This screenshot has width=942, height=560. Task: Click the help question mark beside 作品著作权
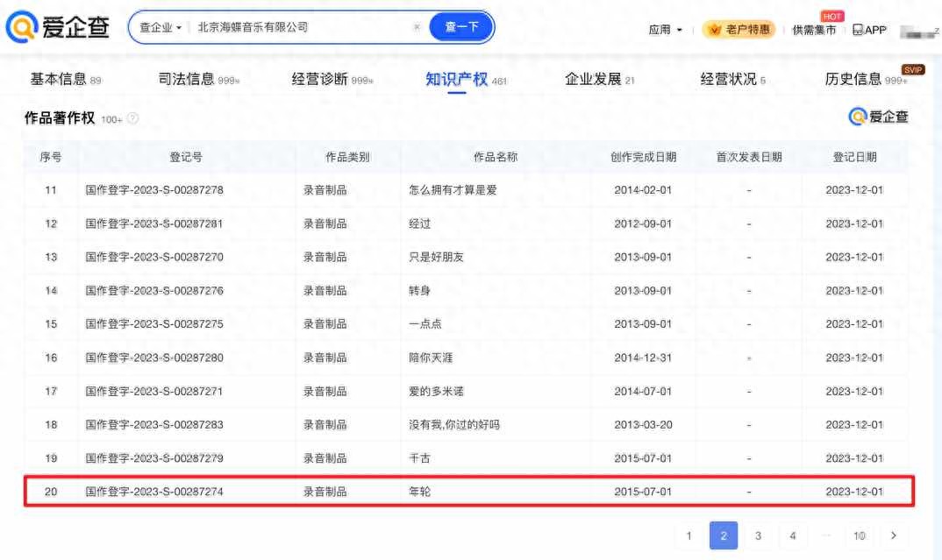(132, 118)
